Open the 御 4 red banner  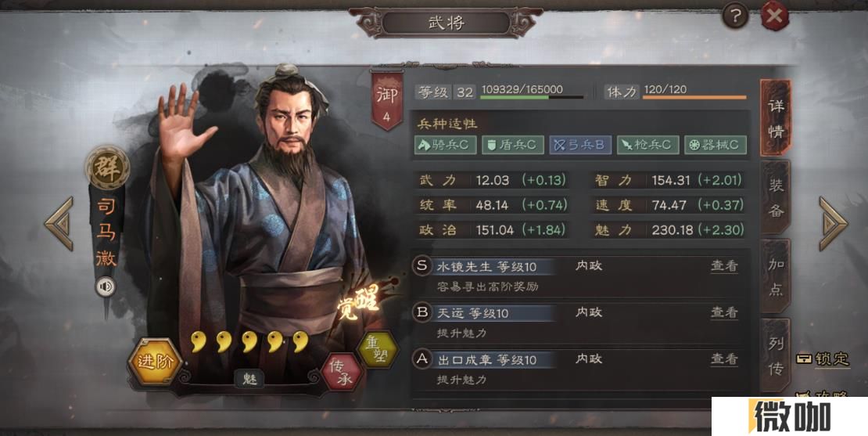point(387,101)
